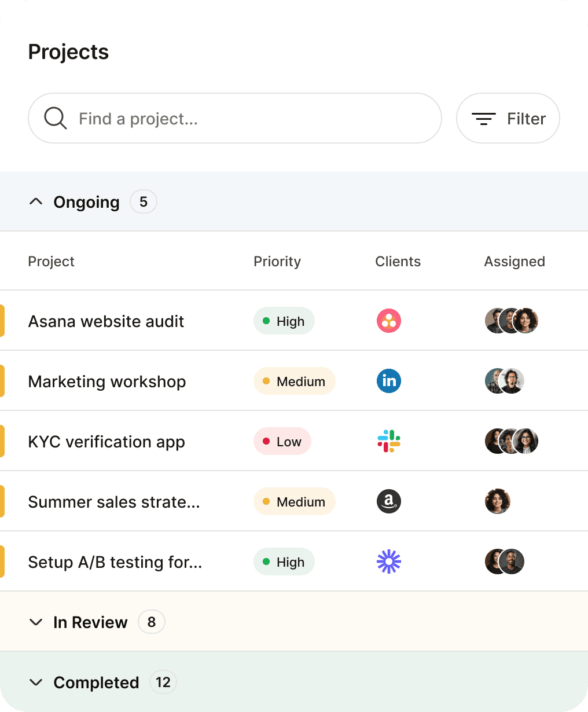588x712 pixels.
Task: Click the In Review count badge 8
Action: (152, 622)
